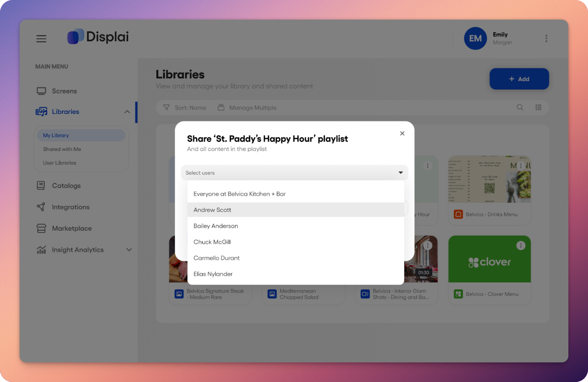This screenshot has width=588, height=382.
Task: Switch to the grid view icon
Action: (x=538, y=107)
